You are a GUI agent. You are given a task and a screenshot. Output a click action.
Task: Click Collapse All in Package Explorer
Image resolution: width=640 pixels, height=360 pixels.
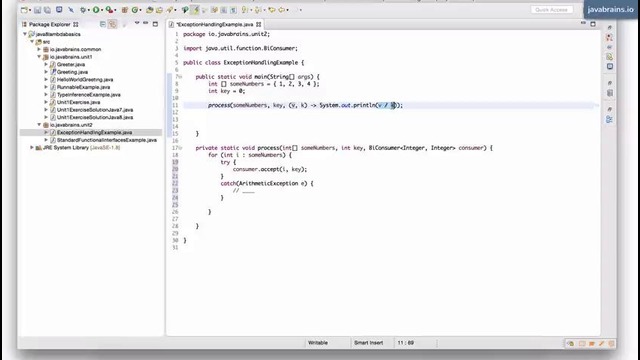[102, 24]
